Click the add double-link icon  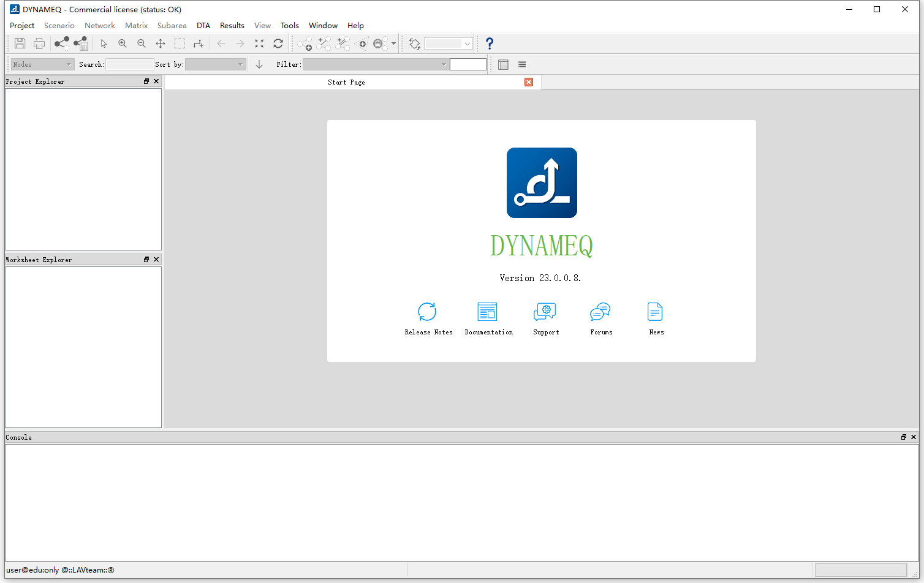click(x=343, y=43)
